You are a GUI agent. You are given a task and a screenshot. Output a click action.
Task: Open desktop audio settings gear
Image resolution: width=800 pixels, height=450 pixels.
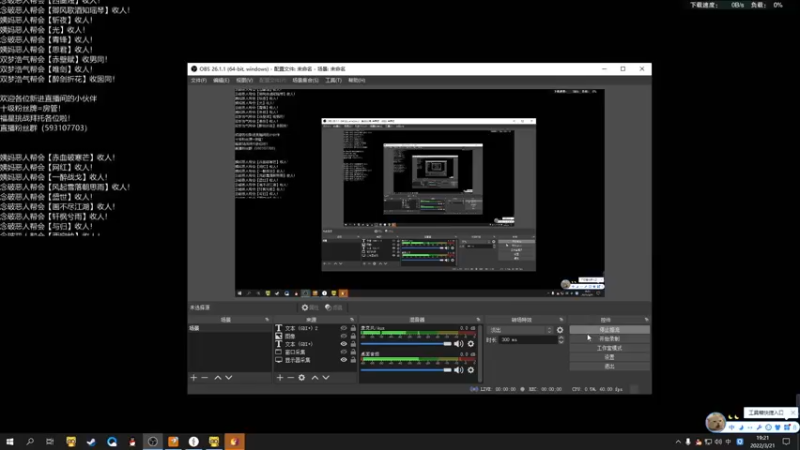pos(470,370)
